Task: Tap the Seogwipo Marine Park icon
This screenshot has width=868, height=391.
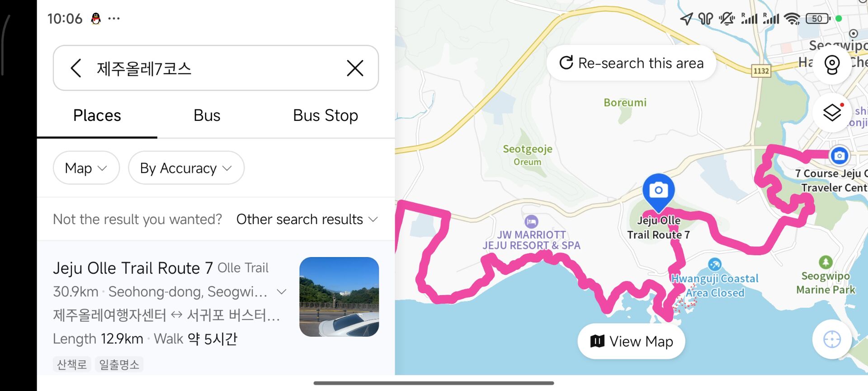Action: [x=826, y=262]
